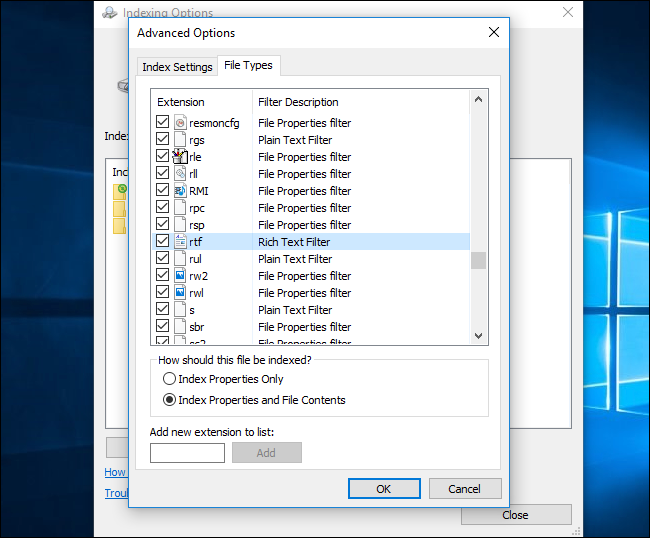The image size is (650, 538).
Task: Click the rw2 image file icon
Action: [180, 276]
